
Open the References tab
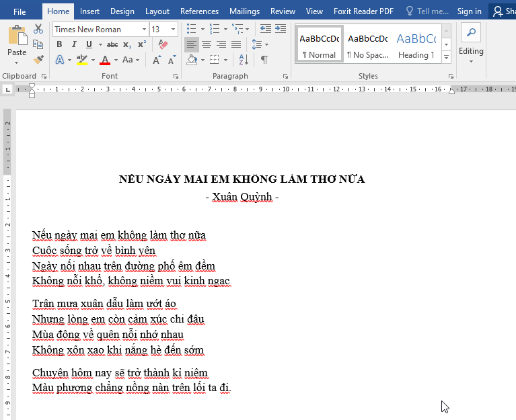coord(199,11)
